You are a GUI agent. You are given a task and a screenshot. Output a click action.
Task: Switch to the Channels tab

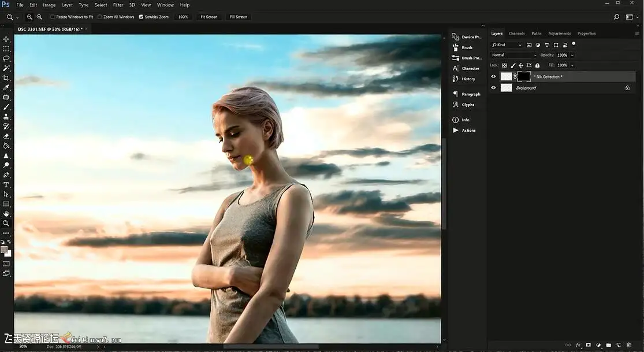tap(516, 34)
